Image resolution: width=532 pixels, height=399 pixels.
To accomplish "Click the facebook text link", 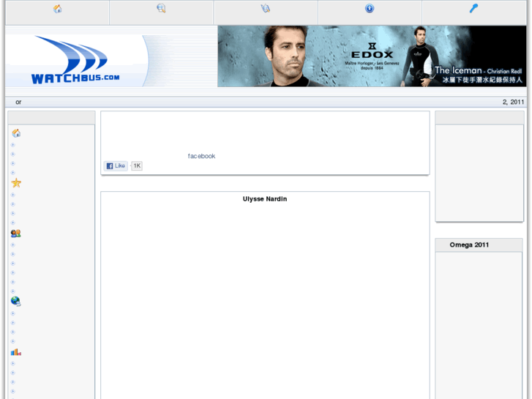I will point(201,156).
